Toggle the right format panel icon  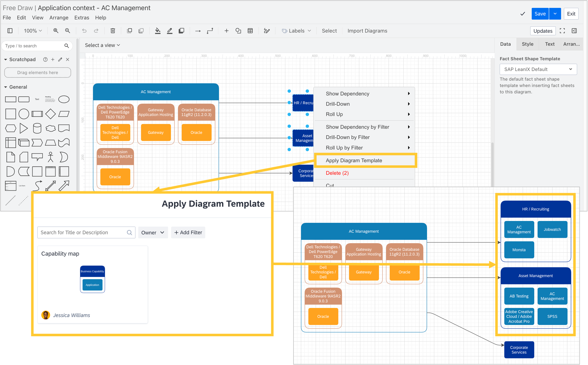(574, 31)
